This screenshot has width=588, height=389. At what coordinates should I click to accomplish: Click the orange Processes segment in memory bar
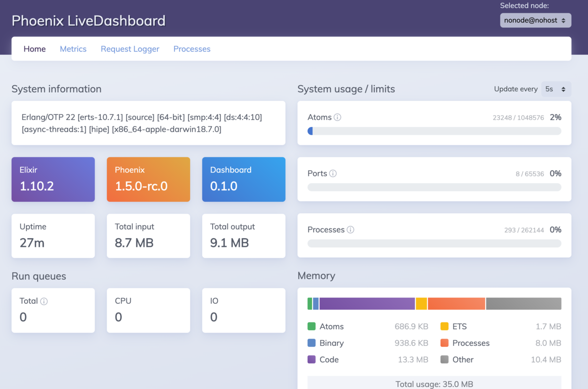pyautogui.click(x=456, y=304)
